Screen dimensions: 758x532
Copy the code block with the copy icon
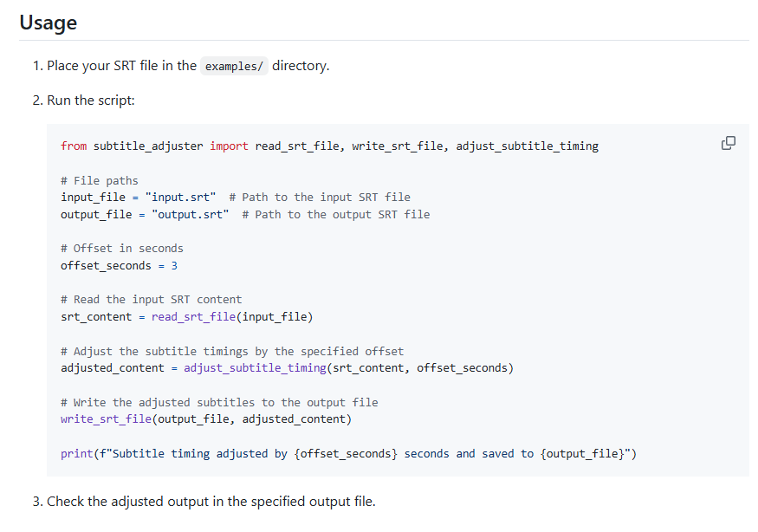[728, 143]
